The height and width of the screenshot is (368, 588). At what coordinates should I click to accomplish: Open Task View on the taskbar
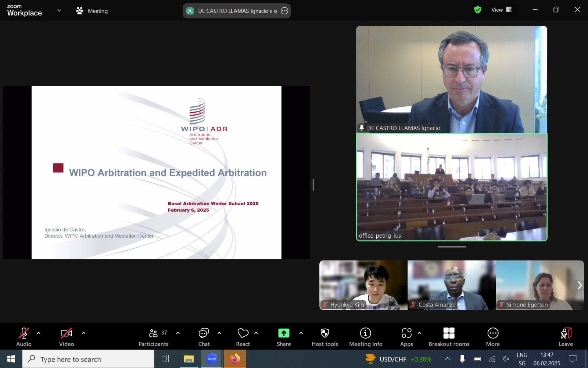click(x=165, y=359)
